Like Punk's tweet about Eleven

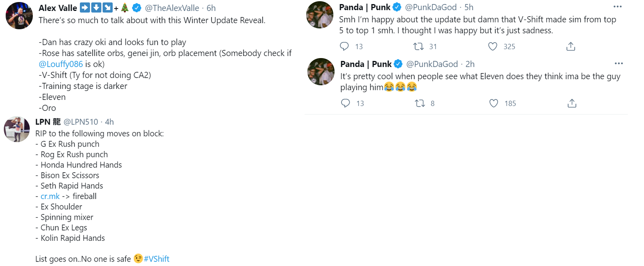pyautogui.click(x=494, y=103)
